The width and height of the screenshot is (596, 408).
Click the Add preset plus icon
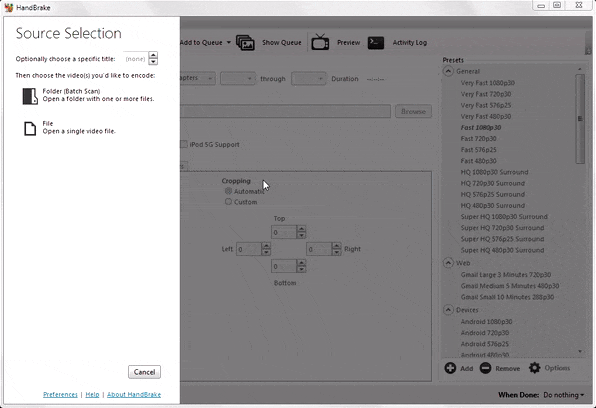coord(450,368)
